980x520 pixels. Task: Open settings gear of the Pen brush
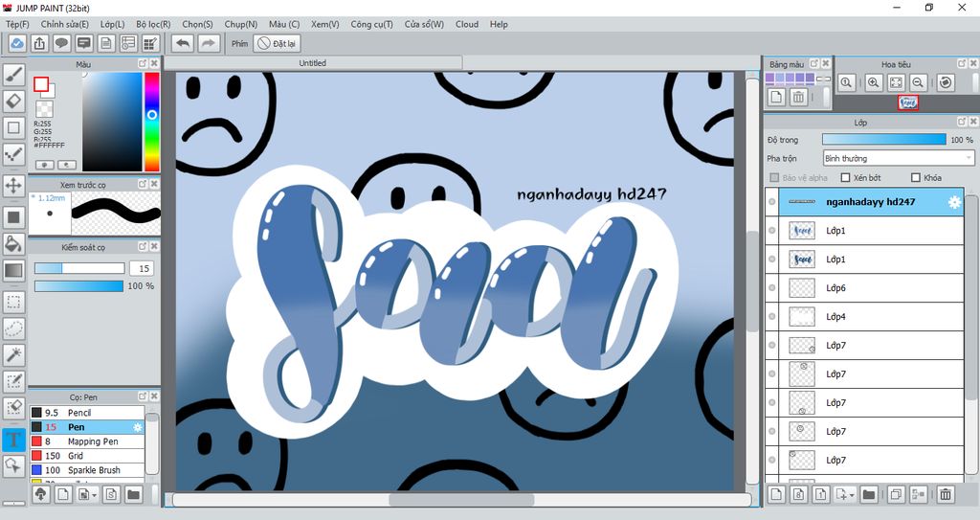tap(138, 427)
